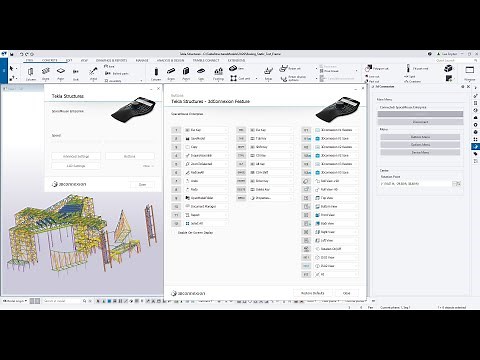Open the Manage ribbon tab
The image size is (480, 360).
pos(142,60)
